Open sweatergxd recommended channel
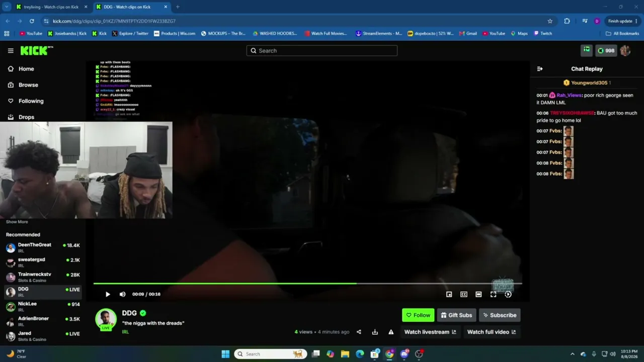644x362 pixels. click(x=43, y=262)
